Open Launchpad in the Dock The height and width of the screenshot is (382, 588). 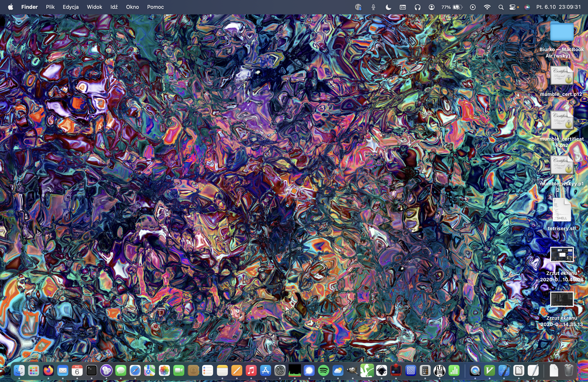click(34, 370)
